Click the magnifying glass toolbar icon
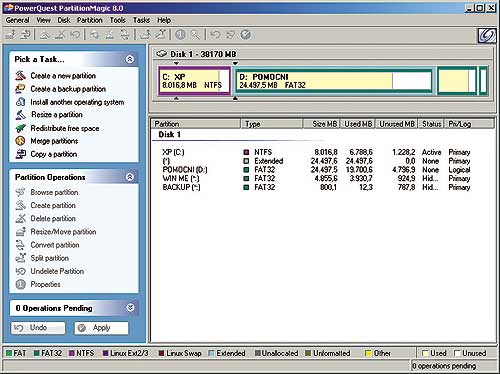500x374 pixels. point(195,35)
